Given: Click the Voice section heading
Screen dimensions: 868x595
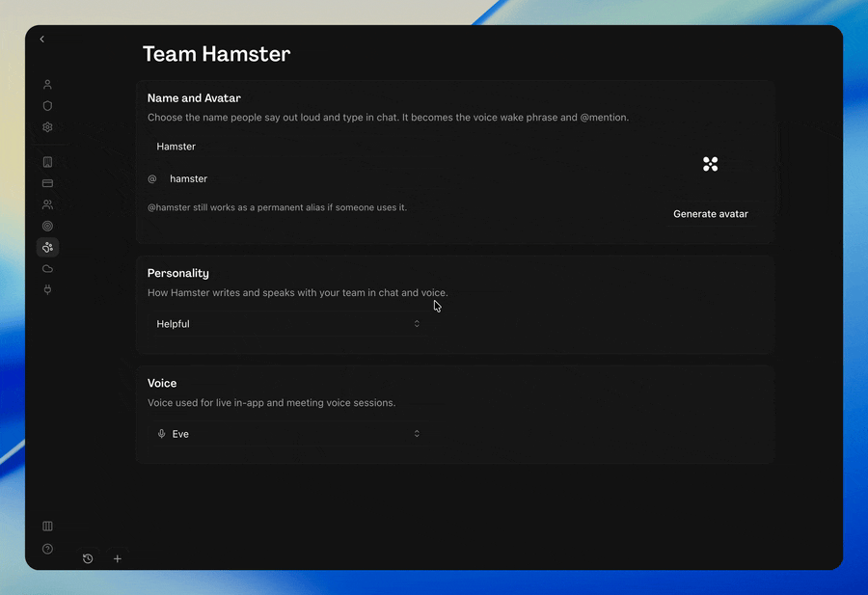Looking at the screenshot, I should click(162, 383).
